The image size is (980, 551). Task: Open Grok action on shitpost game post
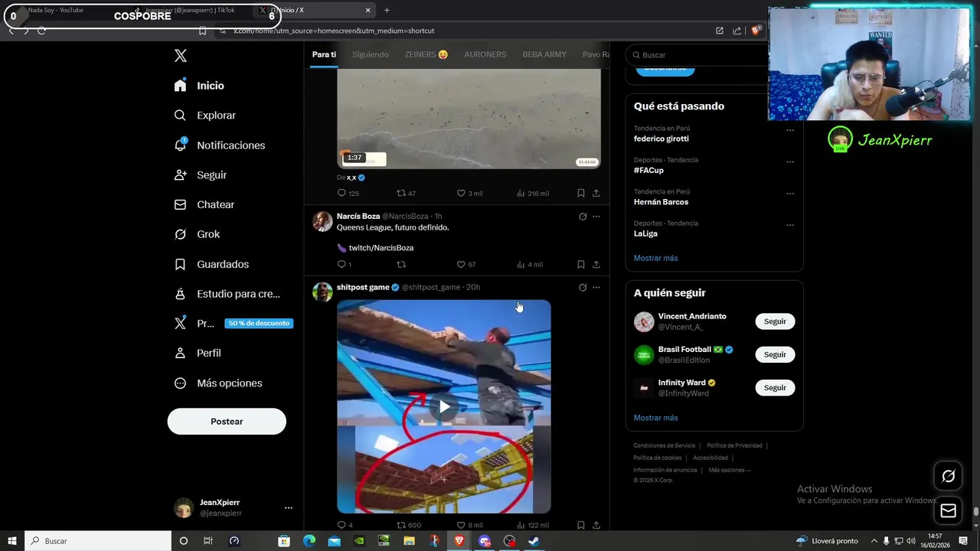(583, 288)
